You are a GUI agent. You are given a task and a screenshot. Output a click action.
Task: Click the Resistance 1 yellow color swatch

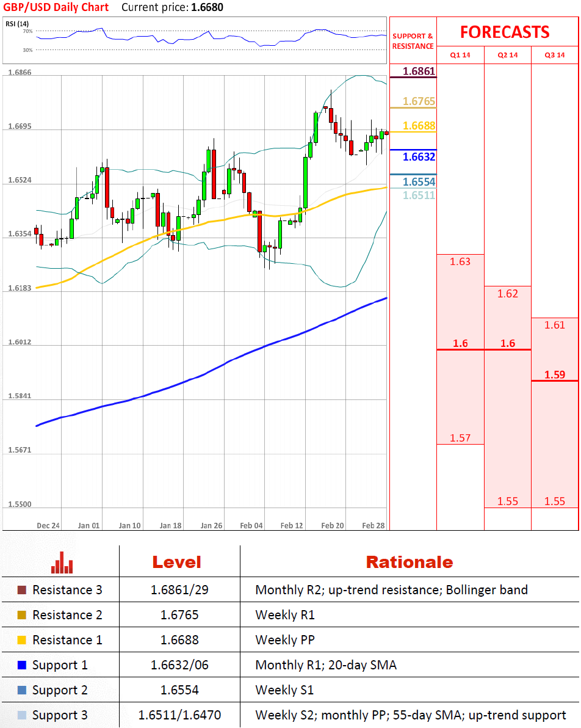[x=22, y=640]
